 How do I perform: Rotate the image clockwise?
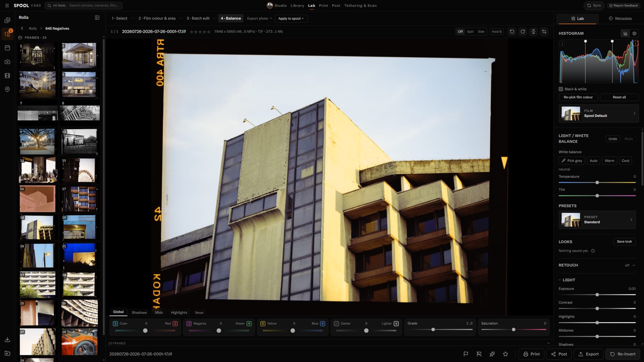coord(522,31)
